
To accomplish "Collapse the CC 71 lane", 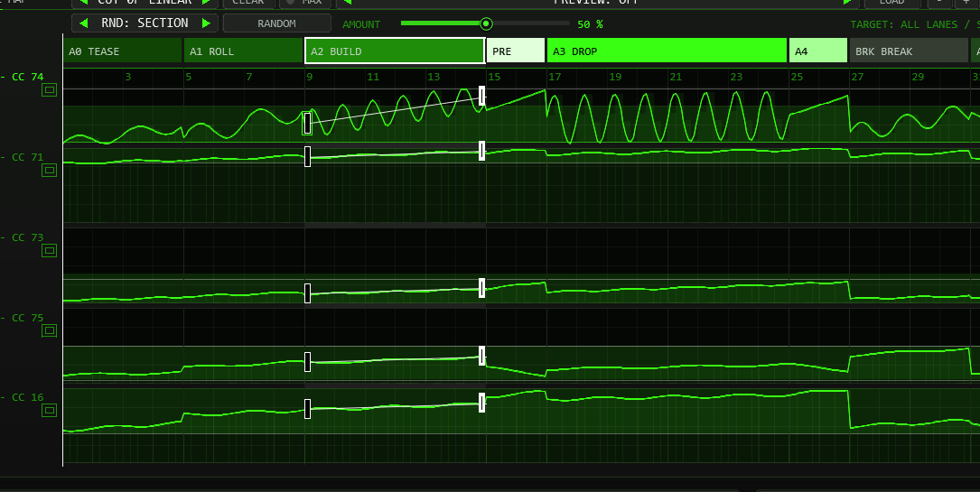I will 4,157.
